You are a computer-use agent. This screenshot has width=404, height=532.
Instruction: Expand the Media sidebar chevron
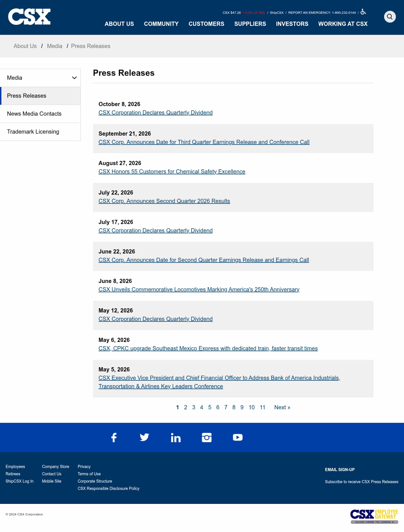(x=74, y=78)
